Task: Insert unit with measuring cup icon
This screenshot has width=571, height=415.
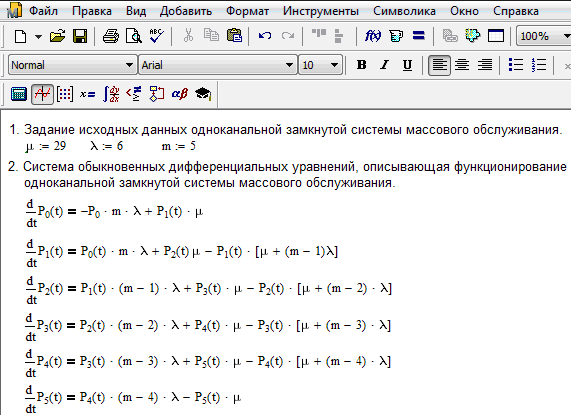Action: [x=396, y=36]
